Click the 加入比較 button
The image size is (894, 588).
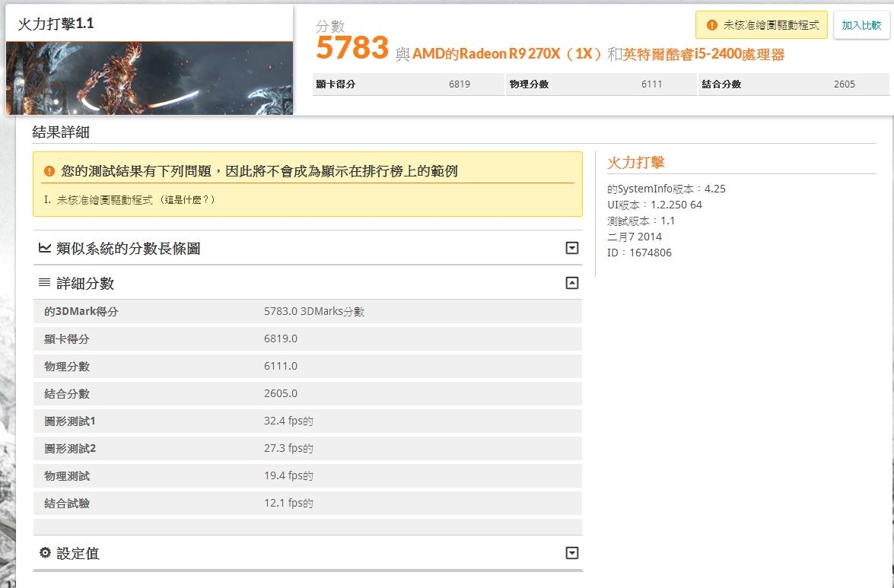pos(861,25)
